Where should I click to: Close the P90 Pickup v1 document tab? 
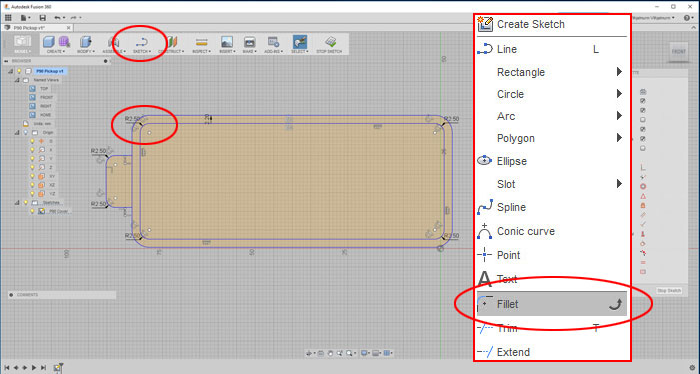[x=68, y=28]
